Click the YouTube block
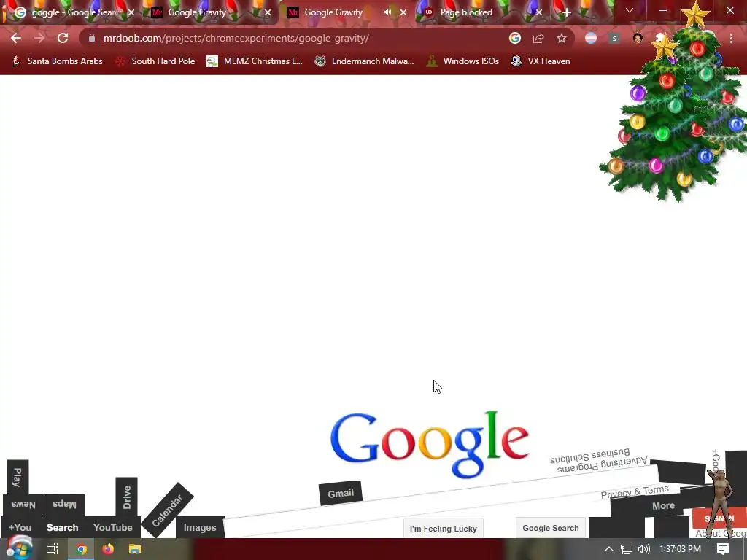Viewport: 747px width, 560px height. (x=113, y=528)
